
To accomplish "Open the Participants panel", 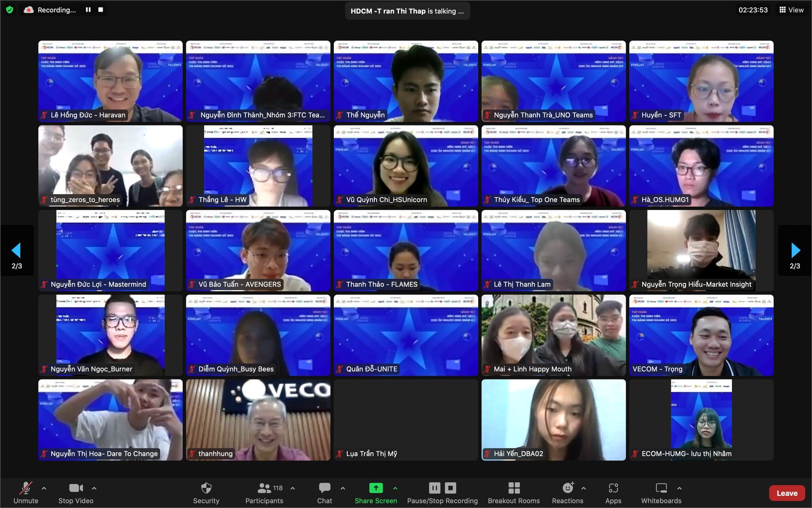I will tap(264, 488).
